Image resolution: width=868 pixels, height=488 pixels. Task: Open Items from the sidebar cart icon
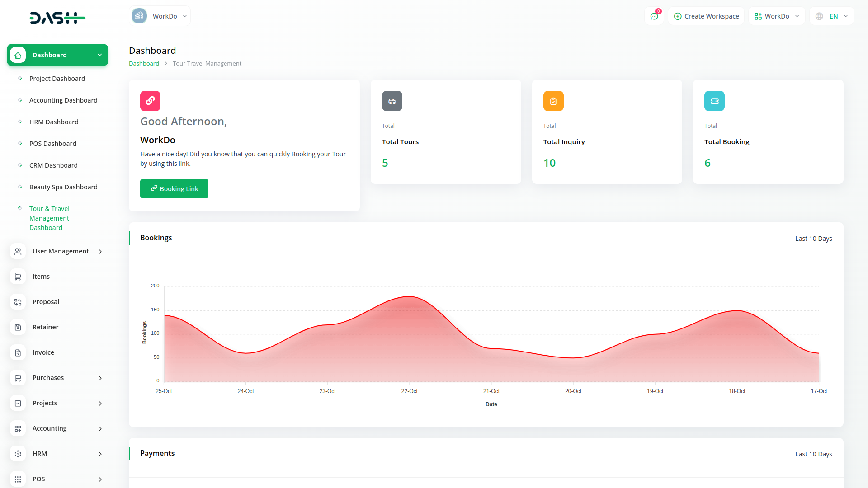(18, 277)
